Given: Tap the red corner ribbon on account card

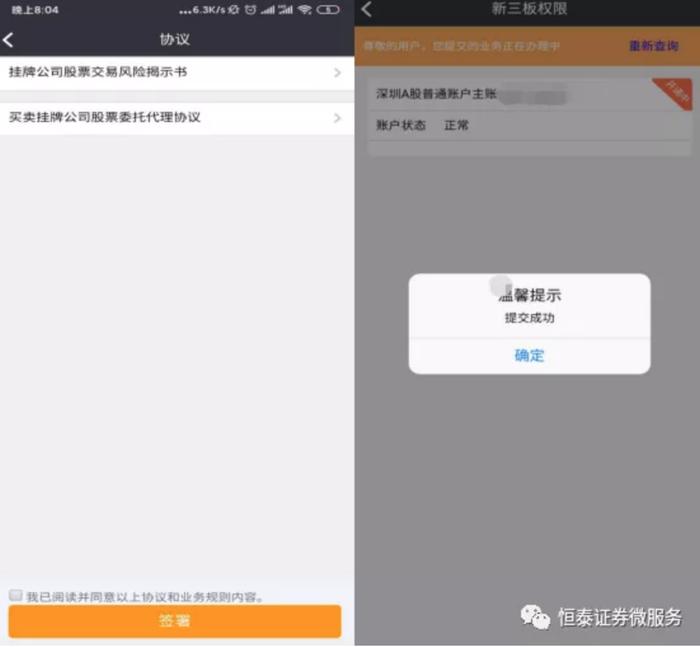Looking at the screenshot, I should coord(676,92).
